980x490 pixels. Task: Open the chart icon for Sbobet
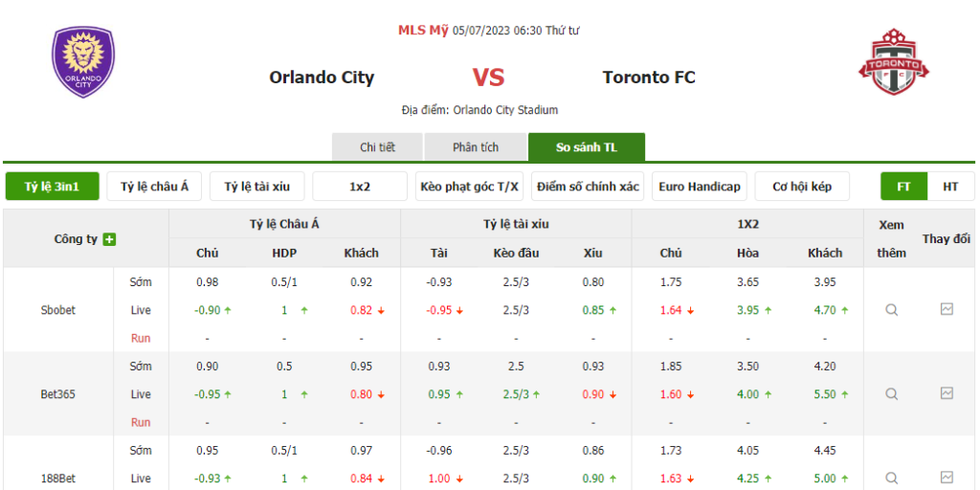pyautogui.click(x=947, y=309)
